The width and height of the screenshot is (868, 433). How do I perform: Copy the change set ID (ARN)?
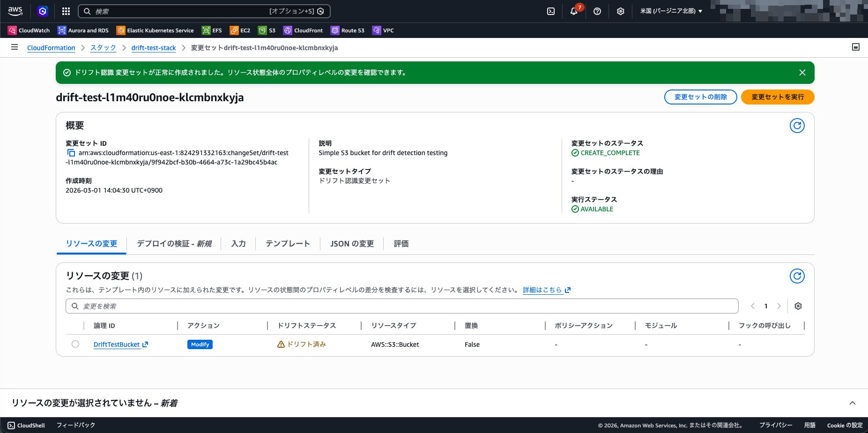(71, 153)
